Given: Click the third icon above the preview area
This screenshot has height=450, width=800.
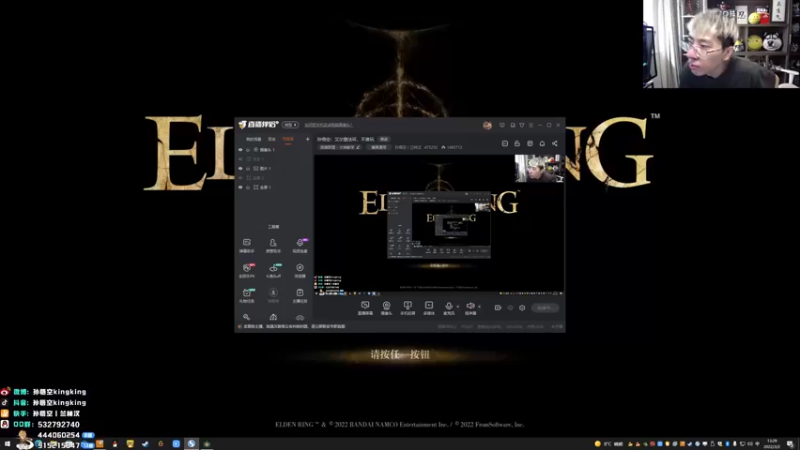Looking at the screenshot, I should [530, 143].
